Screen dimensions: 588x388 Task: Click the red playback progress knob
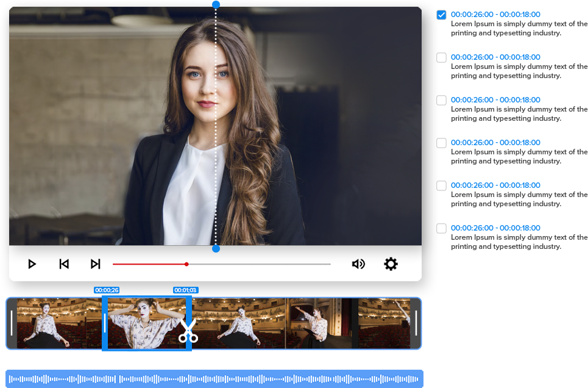186,264
